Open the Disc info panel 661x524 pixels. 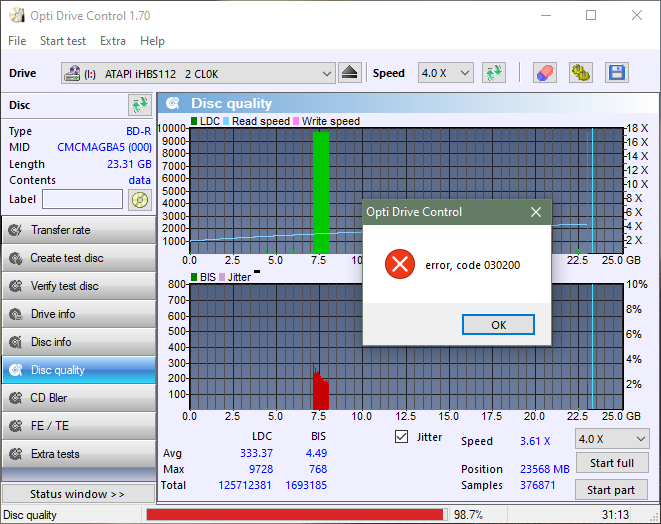tap(79, 342)
